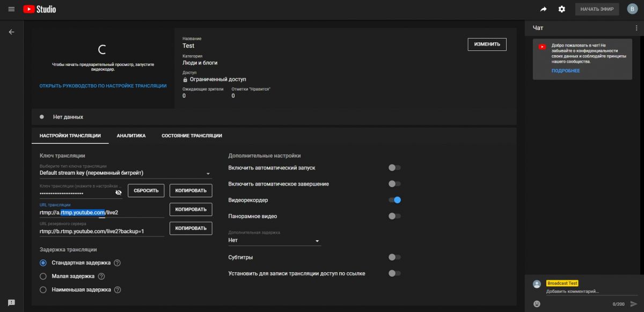This screenshot has height=312, width=644.
Task: Click the YouTube Studio logo
Action: pyautogui.click(x=40, y=9)
